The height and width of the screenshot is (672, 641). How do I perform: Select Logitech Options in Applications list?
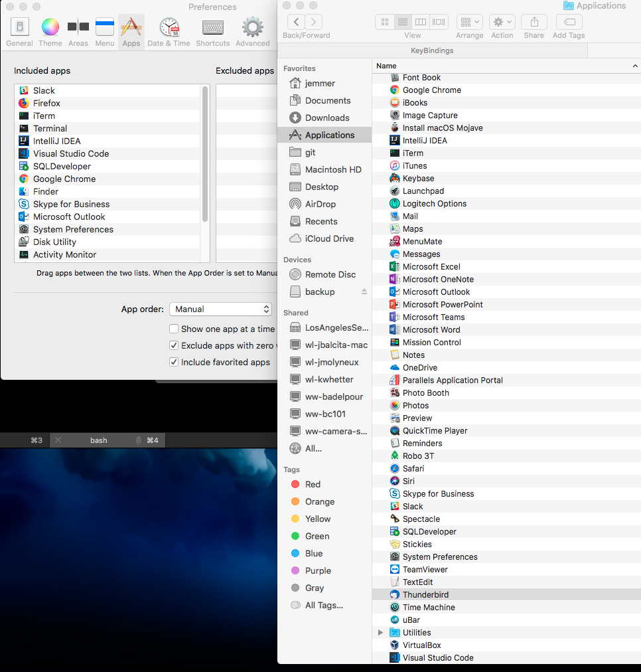click(x=506, y=204)
